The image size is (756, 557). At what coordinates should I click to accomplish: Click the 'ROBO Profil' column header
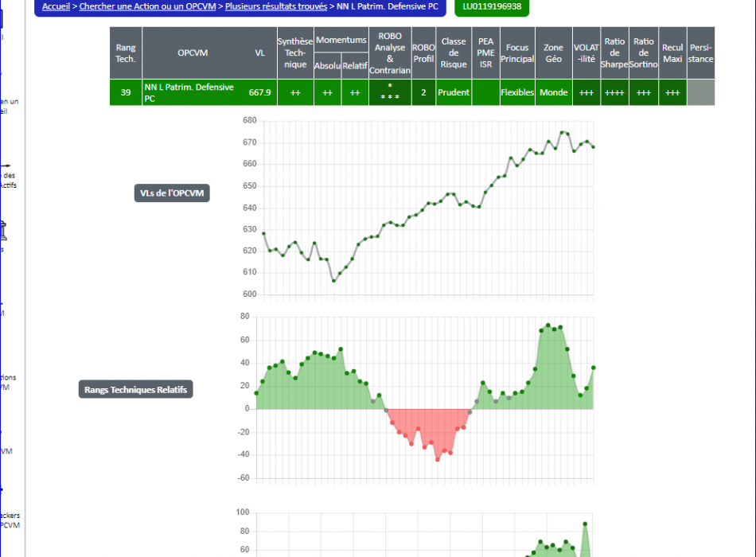click(x=423, y=53)
